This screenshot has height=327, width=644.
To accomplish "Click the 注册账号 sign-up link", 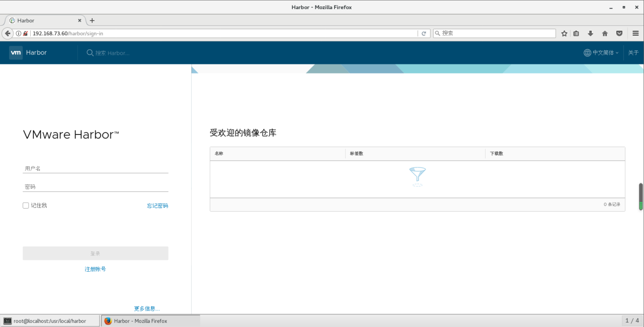I will [x=95, y=269].
